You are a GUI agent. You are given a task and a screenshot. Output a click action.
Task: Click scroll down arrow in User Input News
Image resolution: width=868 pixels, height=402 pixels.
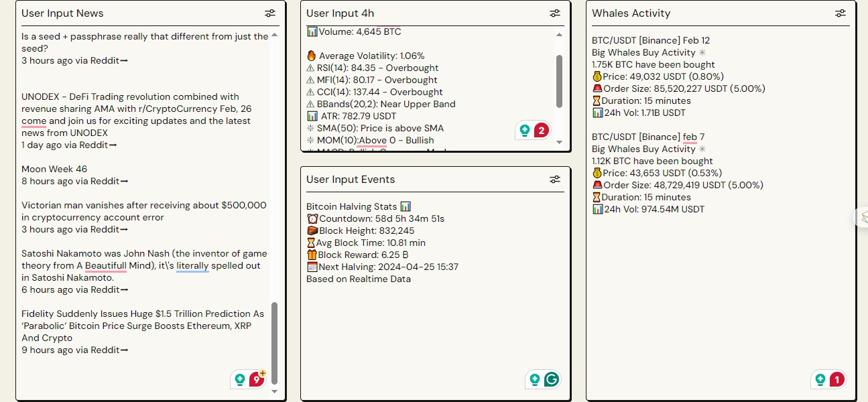point(275,391)
